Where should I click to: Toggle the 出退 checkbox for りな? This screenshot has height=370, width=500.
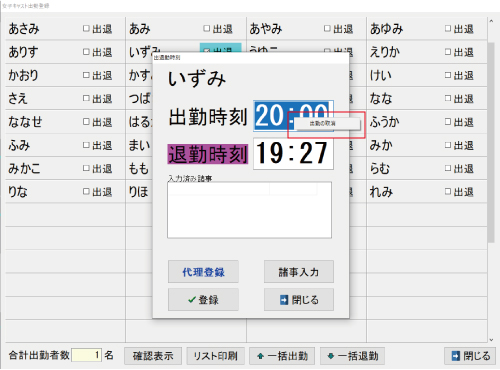click(86, 192)
